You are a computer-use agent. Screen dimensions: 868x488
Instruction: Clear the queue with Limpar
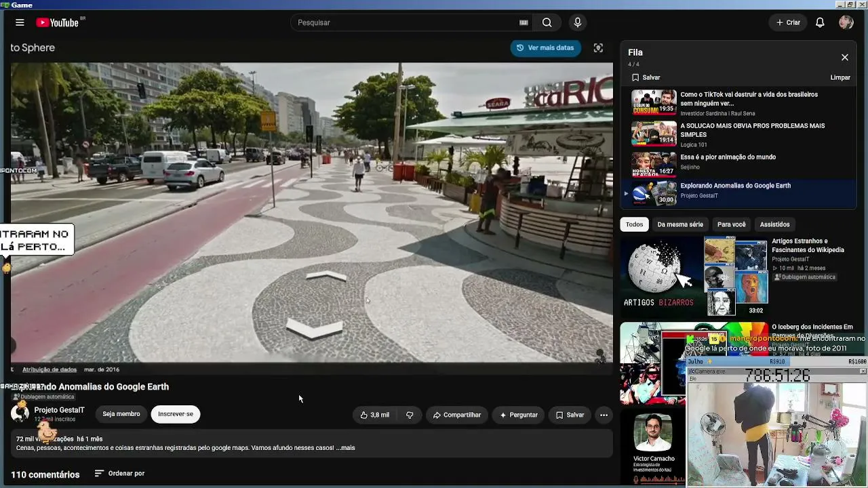coord(840,77)
